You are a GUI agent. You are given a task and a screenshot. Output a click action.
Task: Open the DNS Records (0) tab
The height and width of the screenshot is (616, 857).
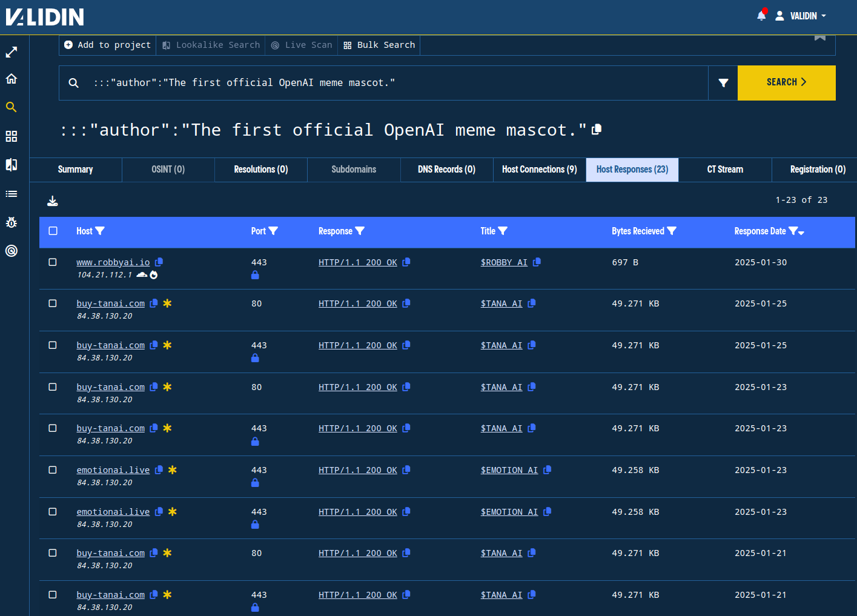click(447, 170)
